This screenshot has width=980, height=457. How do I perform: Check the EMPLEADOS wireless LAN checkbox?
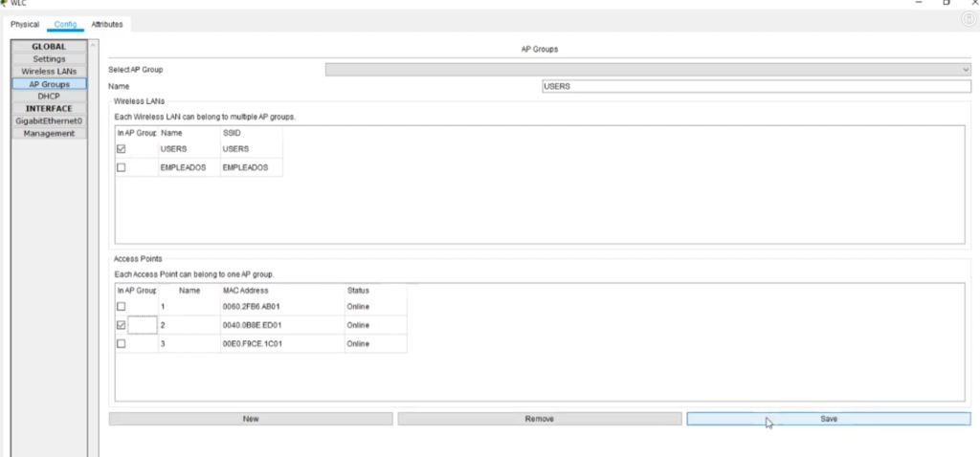click(x=122, y=168)
